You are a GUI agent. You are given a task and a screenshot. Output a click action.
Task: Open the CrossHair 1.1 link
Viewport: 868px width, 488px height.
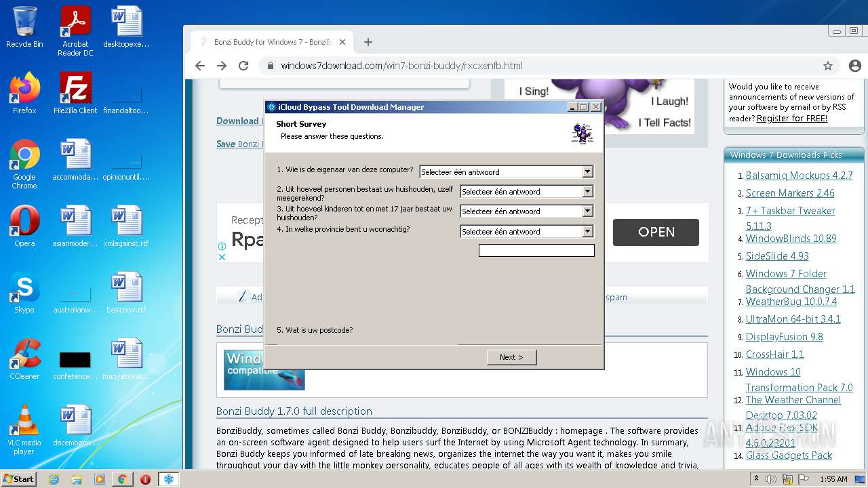pyautogui.click(x=774, y=354)
